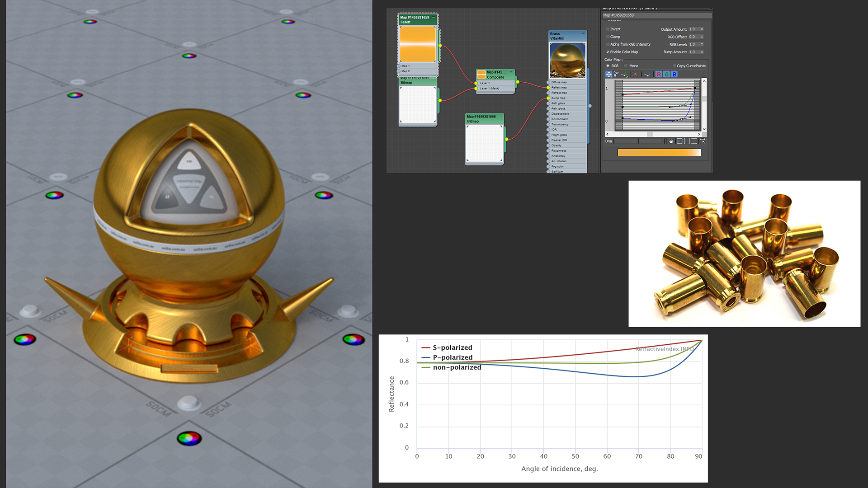
Task: Click the Brass VRayMtl sphere preview thumbnail
Action: (568, 60)
